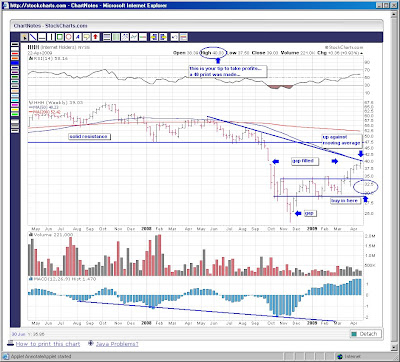This screenshot has height=362, width=400.
Task: Choose the medium line width option
Action: coord(15,126)
